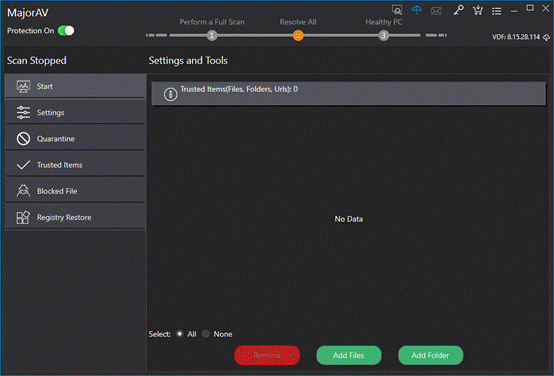
Task: Click the Start monitor icon in sidebar
Action: (x=23, y=86)
